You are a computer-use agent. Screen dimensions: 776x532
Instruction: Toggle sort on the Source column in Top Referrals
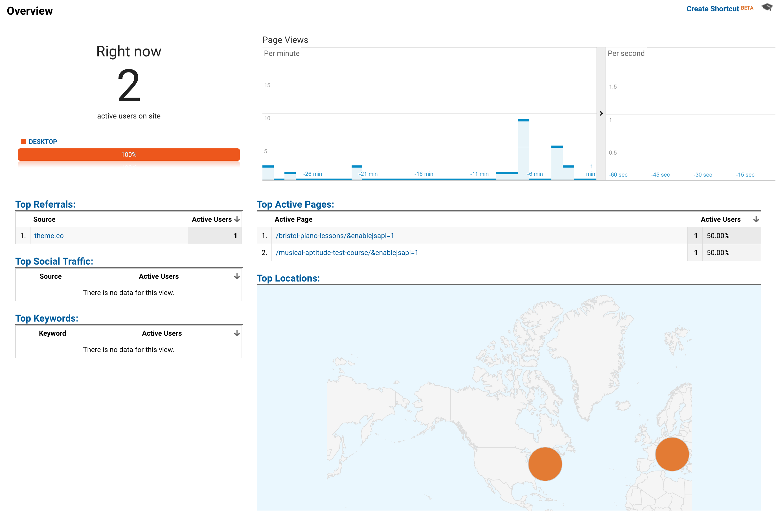(x=44, y=219)
